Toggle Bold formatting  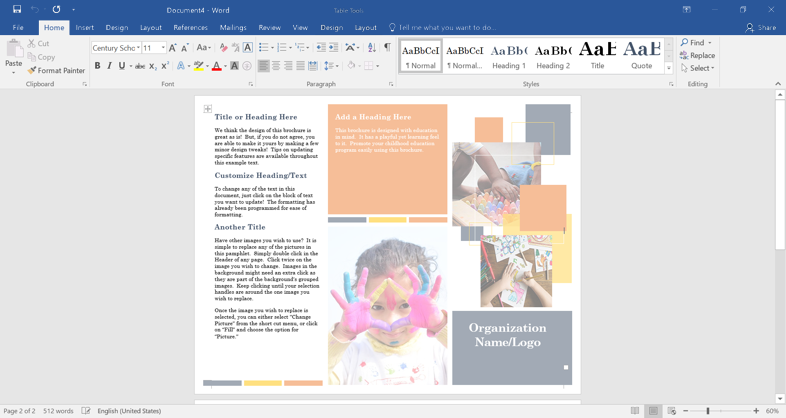(97, 66)
